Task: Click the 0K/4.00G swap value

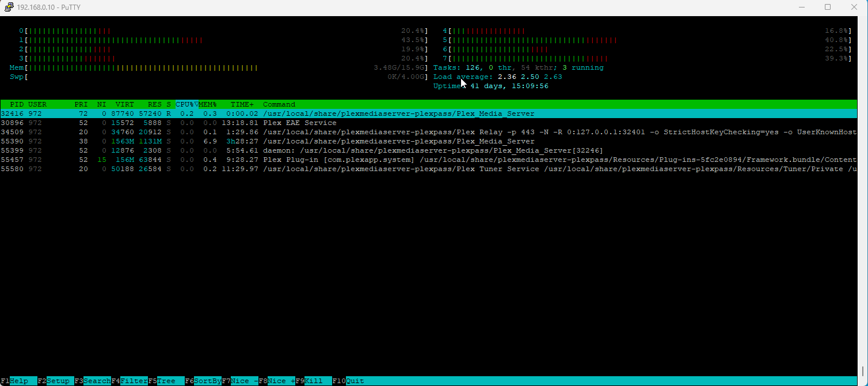Action: click(x=406, y=77)
